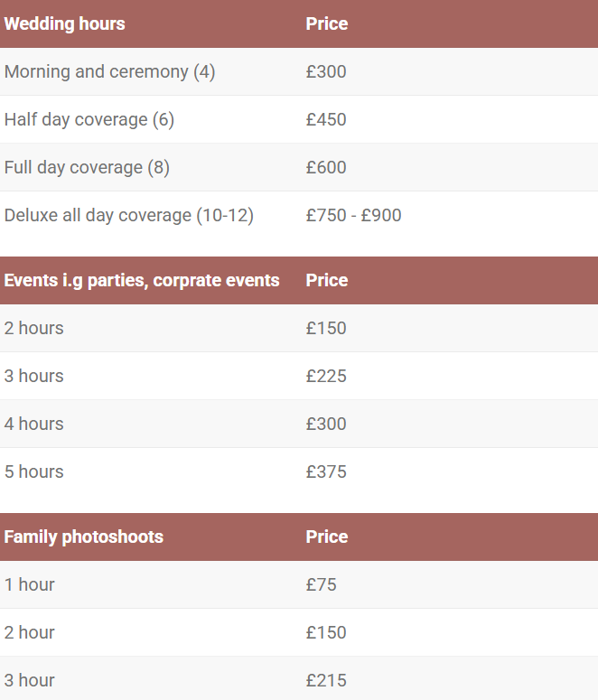Viewport: 598px width, 700px height.
Task: Select "Full day coverage (8)" row
Action: pyautogui.click(x=87, y=167)
